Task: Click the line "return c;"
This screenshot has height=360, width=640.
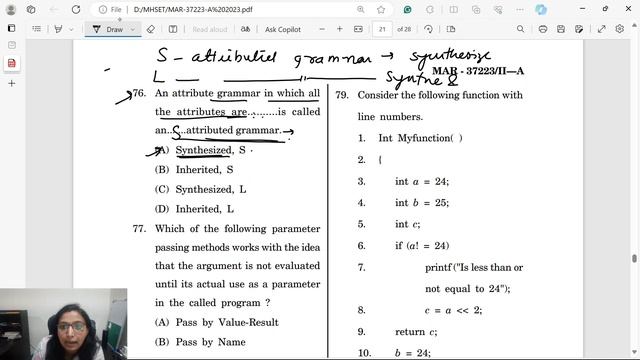Action: [x=416, y=331]
